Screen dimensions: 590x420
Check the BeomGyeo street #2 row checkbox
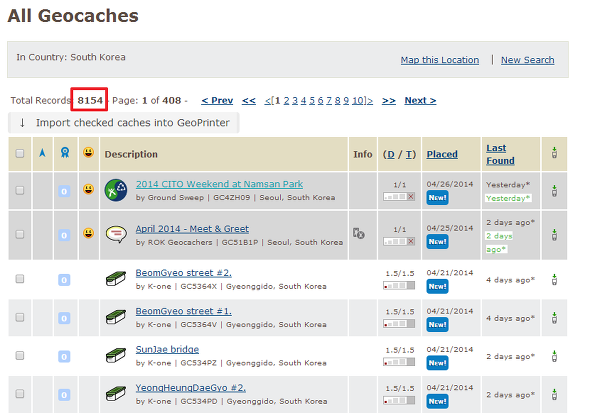[20, 279]
